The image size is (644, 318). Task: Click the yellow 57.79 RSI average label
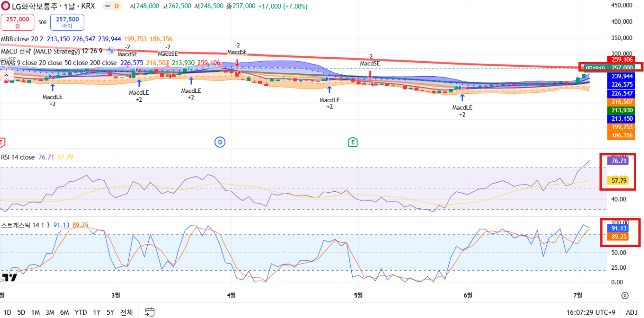(x=618, y=181)
